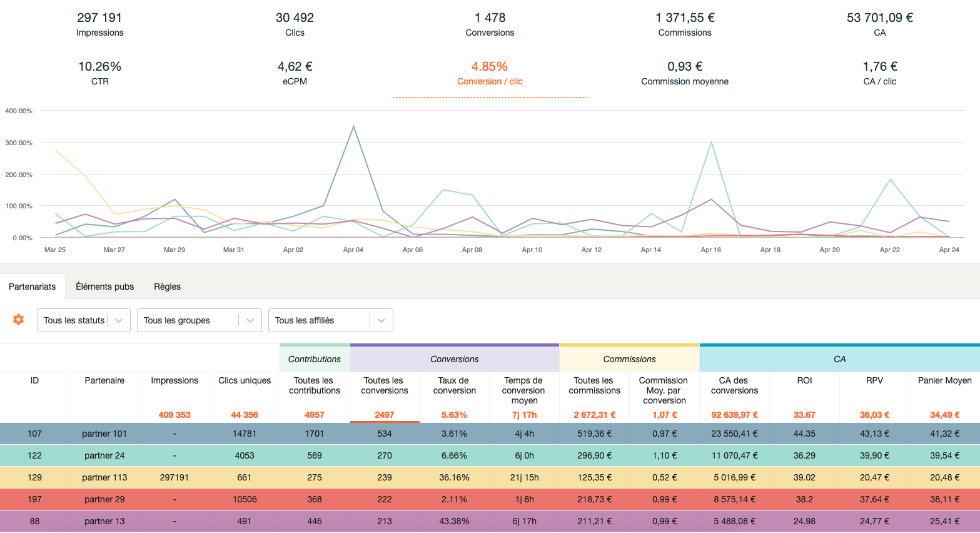Screen dimensions: 980x533
Task: Click the highlighted Conversion / clic metric
Action: point(490,73)
